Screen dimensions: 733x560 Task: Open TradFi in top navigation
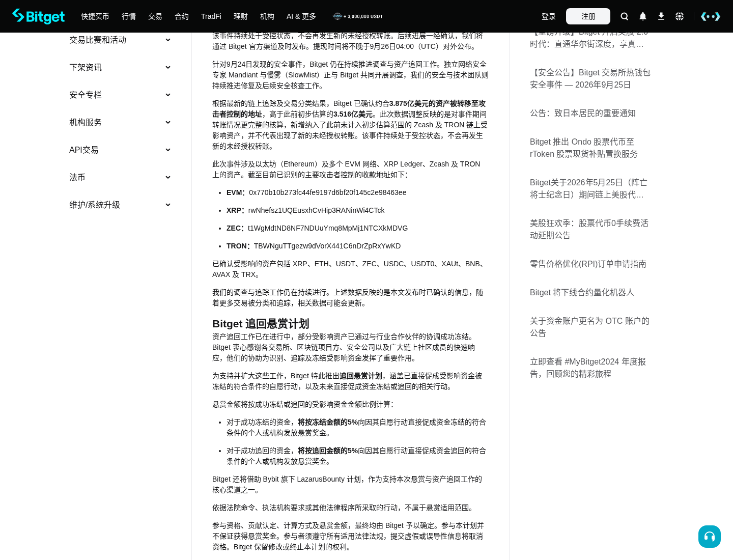point(211,16)
